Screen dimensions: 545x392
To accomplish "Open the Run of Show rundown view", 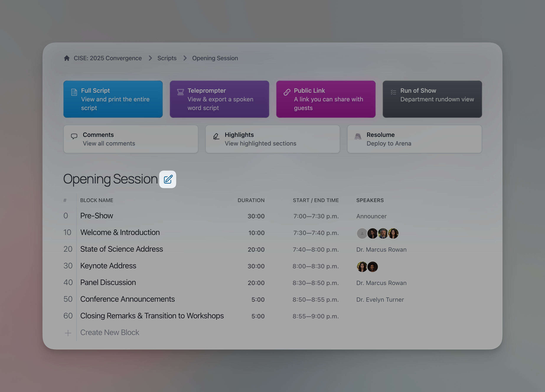I will coord(432,99).
